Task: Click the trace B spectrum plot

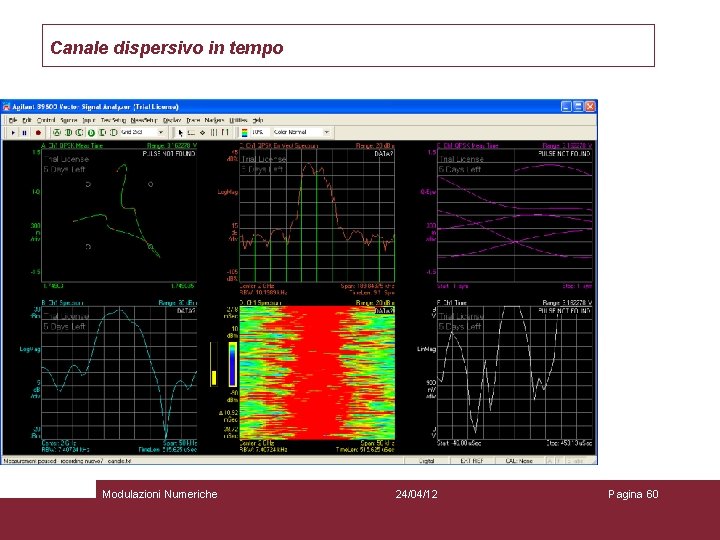Action: point(119,372)
